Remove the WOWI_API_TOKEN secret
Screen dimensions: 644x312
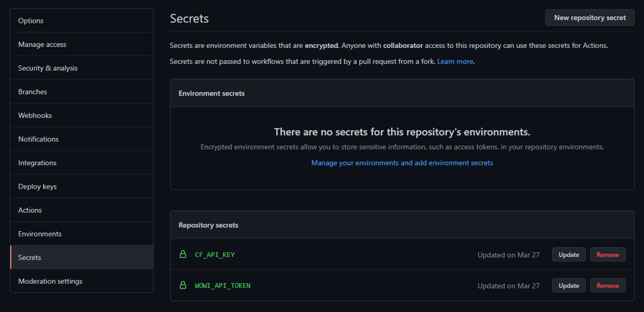point(608,285)
